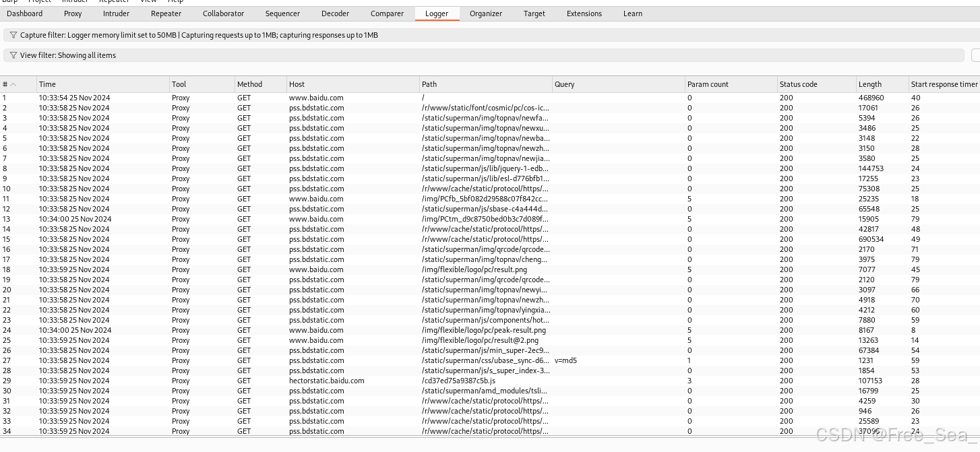The image size is (980, 452).
Task: Sort by the Query column header
Action: click(619, 84)
